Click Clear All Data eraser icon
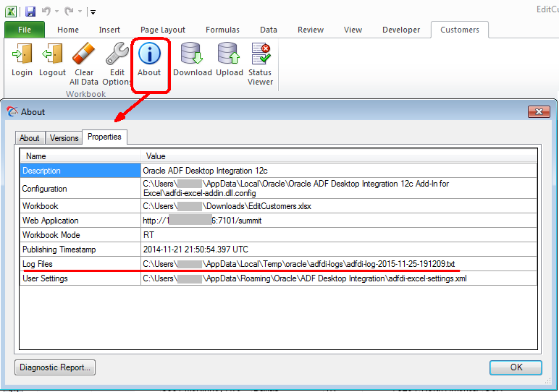The width and height of the screenshot is (559, 392). click(84, 54)
